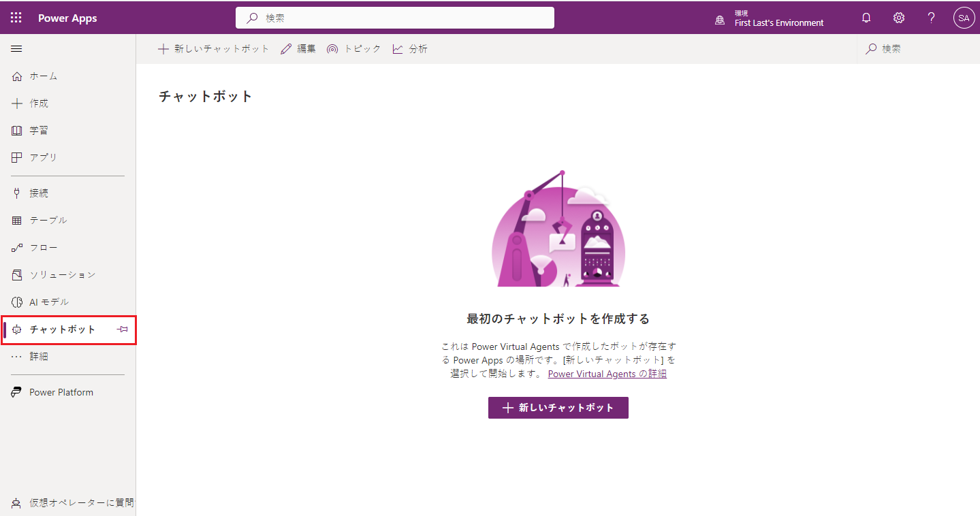
Task: Unpin チャットボット using the pin icon
Action: click(123, 329)
